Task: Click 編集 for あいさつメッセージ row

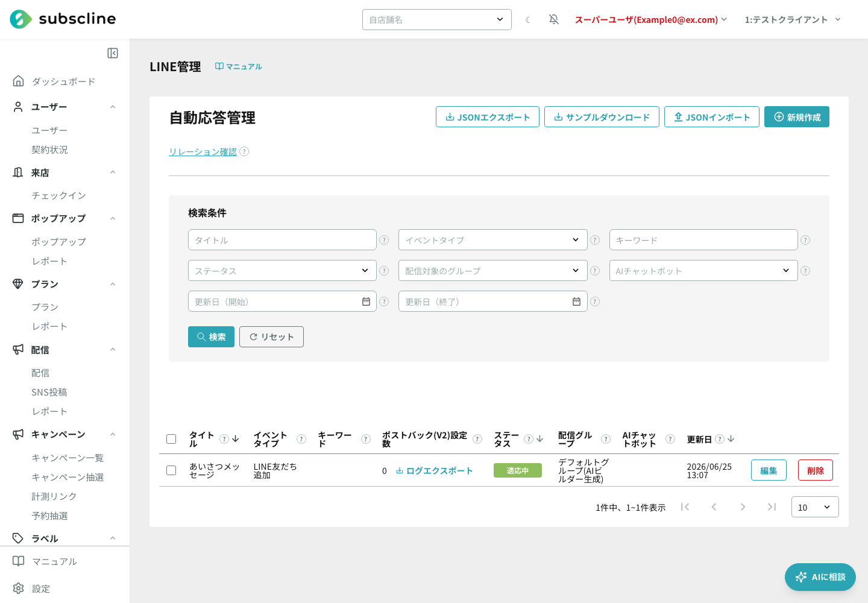Action: click(769, 470)
